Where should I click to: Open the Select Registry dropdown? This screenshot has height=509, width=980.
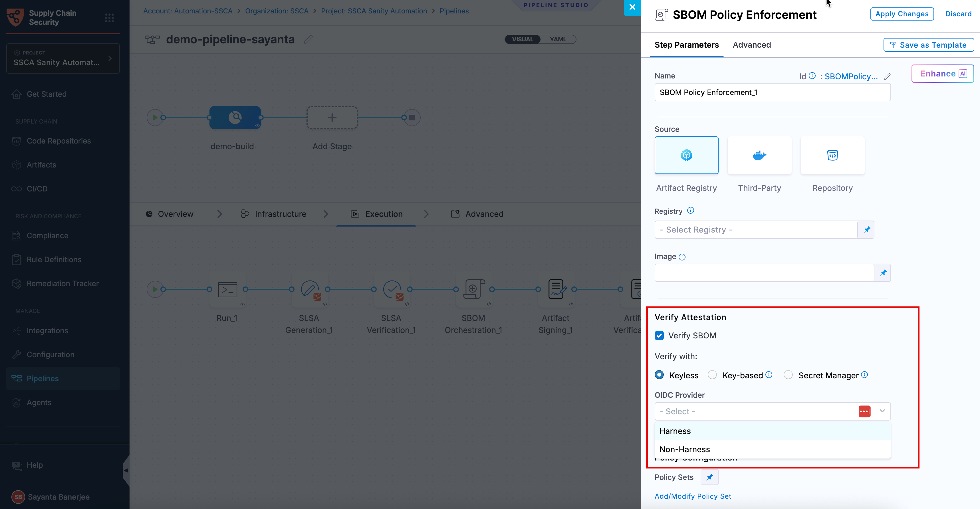756,230
